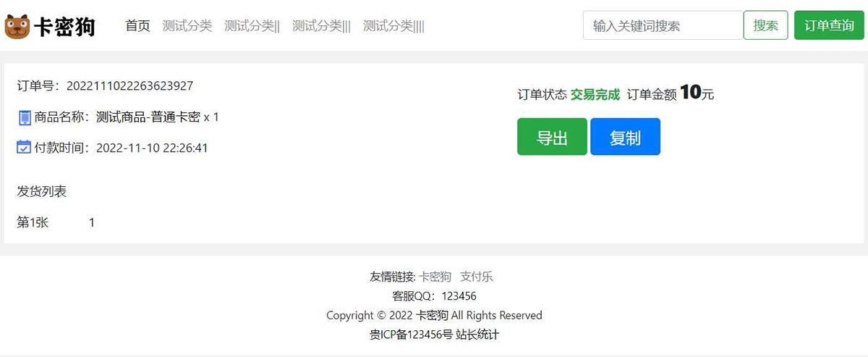Click the 卡密狗 brand name in the header

point(64,27)
